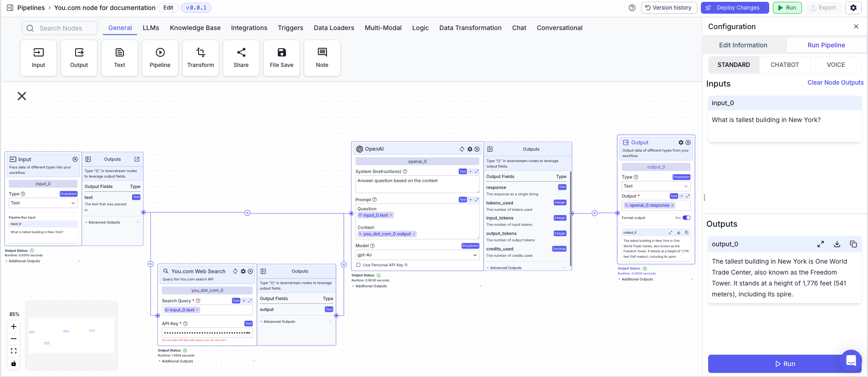
Task: Add a Pipeline node from the toolbar
Action: tap(160, 58)
